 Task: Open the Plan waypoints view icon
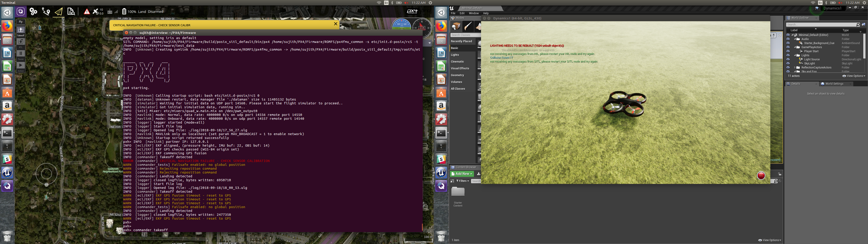click(46, 12)
